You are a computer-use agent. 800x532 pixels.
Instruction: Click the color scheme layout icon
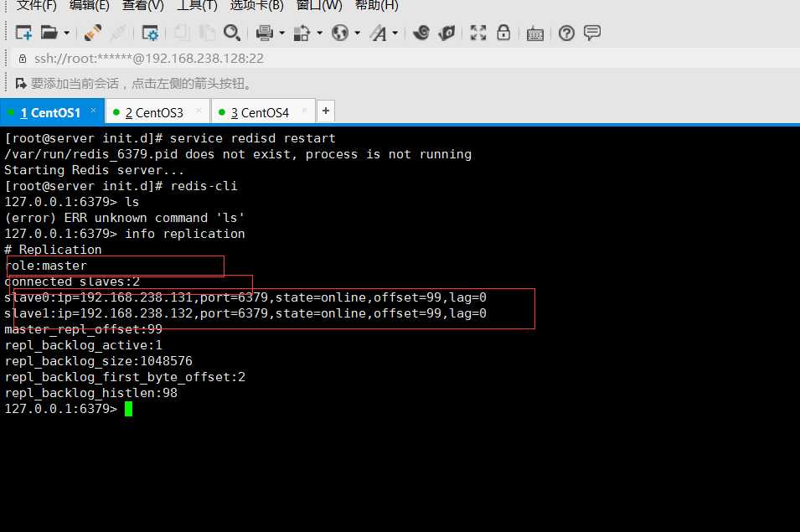pyautogui.click(x=302, y=34)
